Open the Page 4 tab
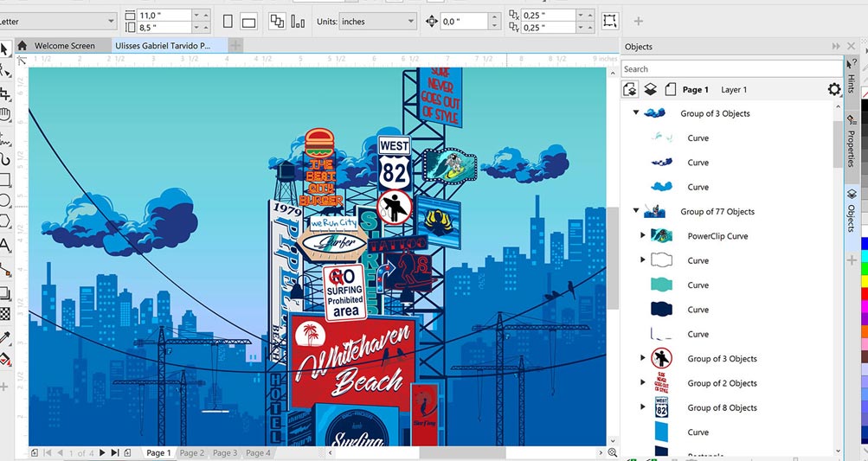 point(258,452)
